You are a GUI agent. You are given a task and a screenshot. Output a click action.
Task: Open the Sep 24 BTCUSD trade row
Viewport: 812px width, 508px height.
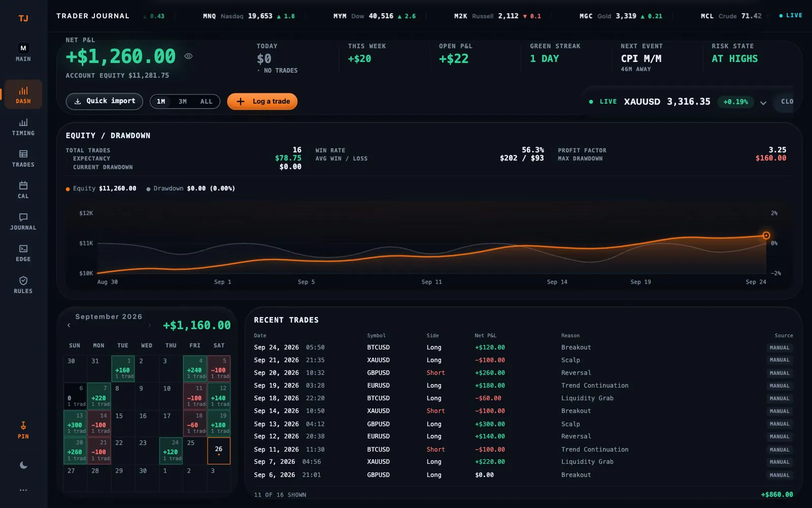[x=523, y=347]
